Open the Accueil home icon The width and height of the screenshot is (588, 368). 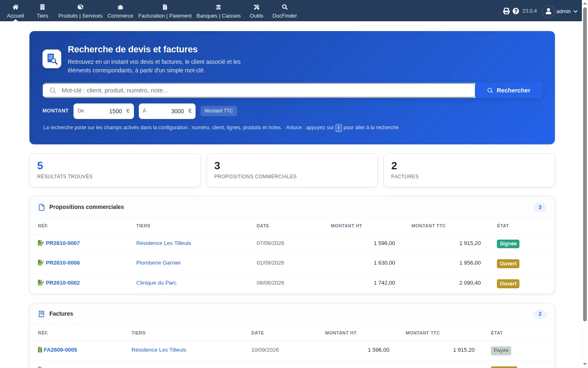point(16,7)
